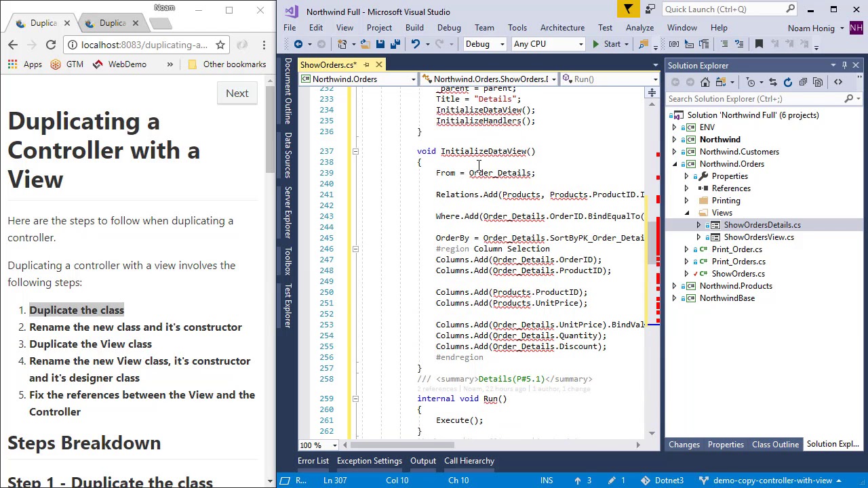
Task: Switch to the Class Outline tab
Action: (x=775, y=445)
